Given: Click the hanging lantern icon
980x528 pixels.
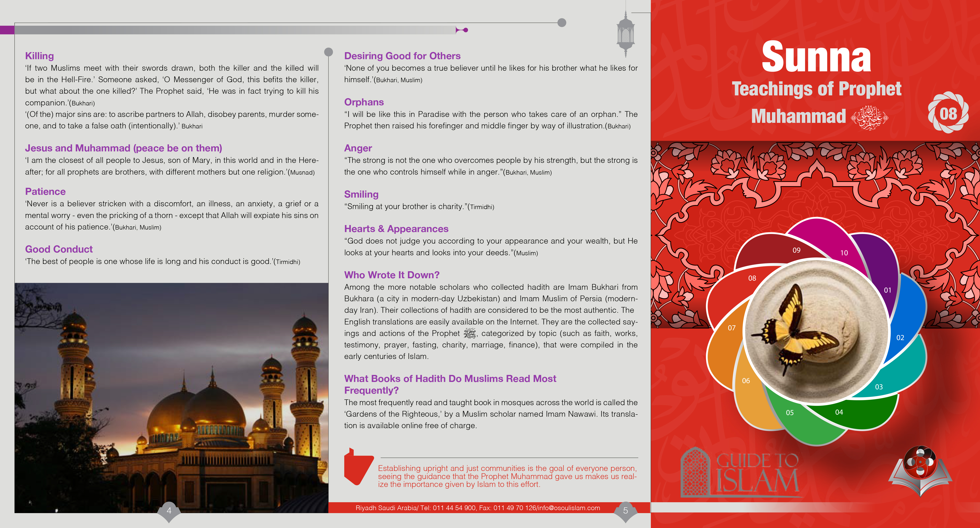Looking at the screenshot, I should coord(626,34).
